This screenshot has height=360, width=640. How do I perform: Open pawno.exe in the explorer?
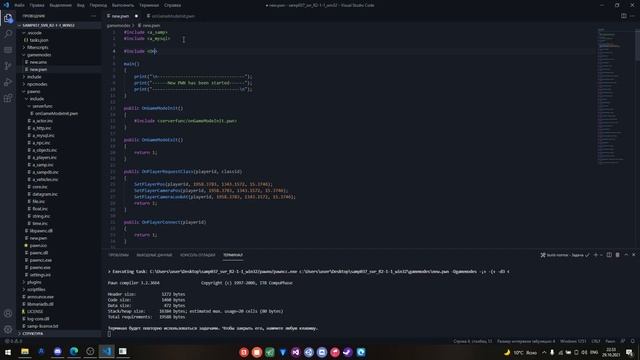[59, 267]
